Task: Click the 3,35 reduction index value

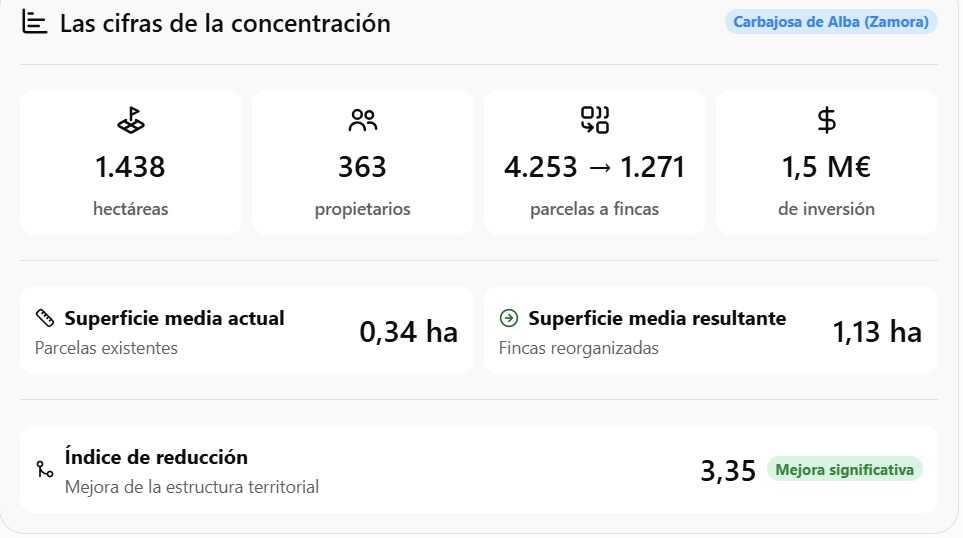Action: tap(728, 471)
